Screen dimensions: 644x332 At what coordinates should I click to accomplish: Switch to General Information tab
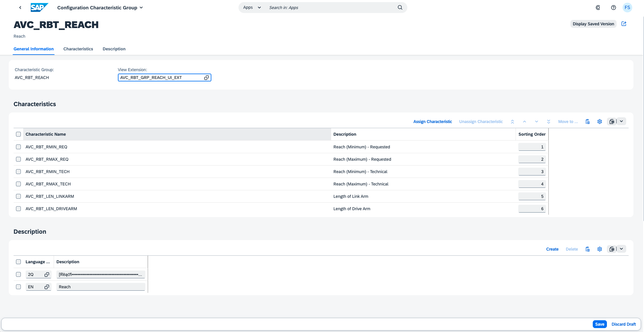point(33,49)
